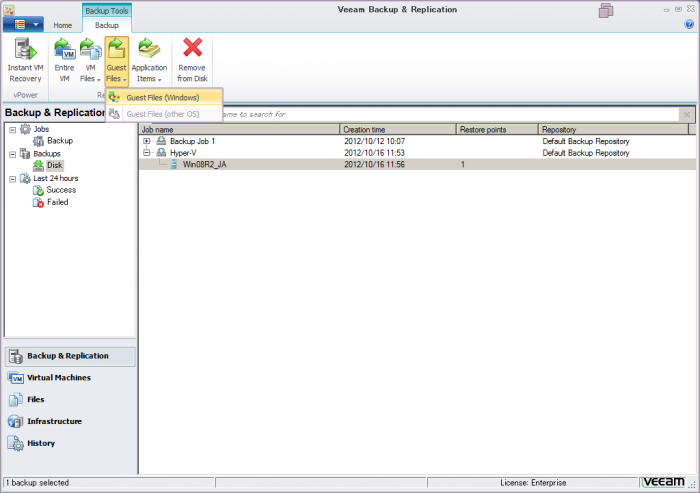The width and height of the screenshot is (700, 493).
Task: Select Jobs in the tree
Action: click(x=41, y=129)
